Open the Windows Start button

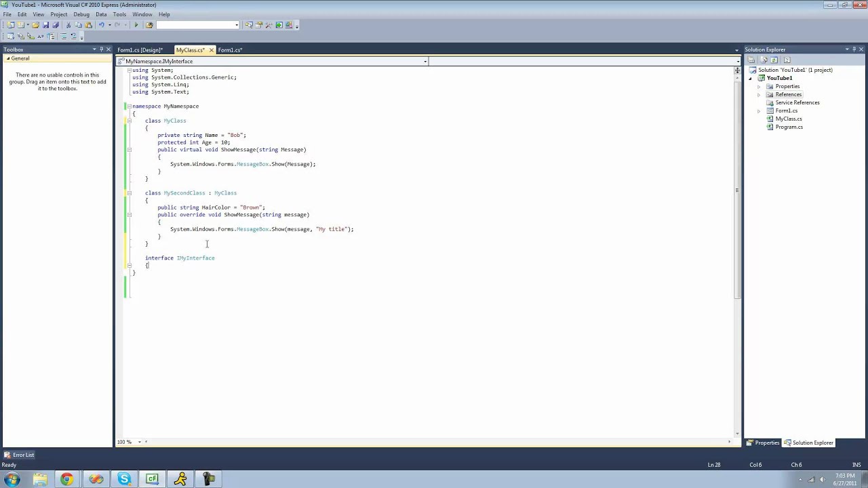(x=12, y=479)
